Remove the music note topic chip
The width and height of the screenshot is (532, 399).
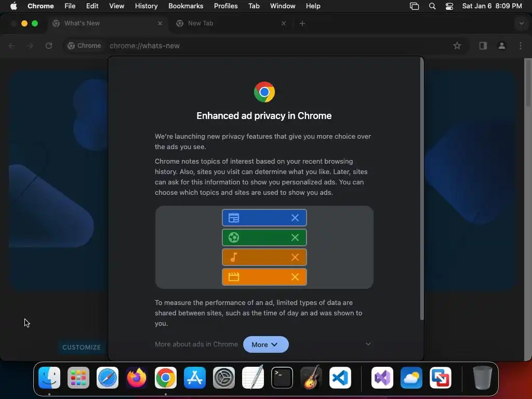(x=295, y=257)
